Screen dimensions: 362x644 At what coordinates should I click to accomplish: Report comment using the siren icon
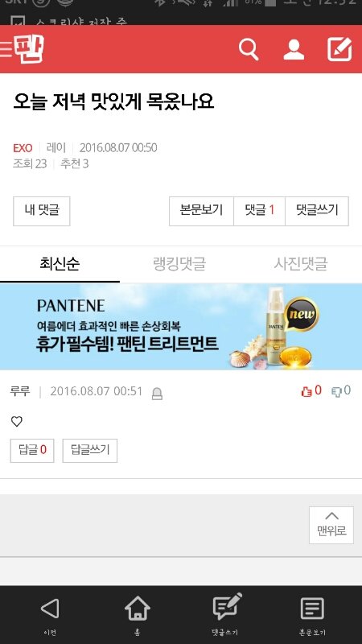click(157, 394)
